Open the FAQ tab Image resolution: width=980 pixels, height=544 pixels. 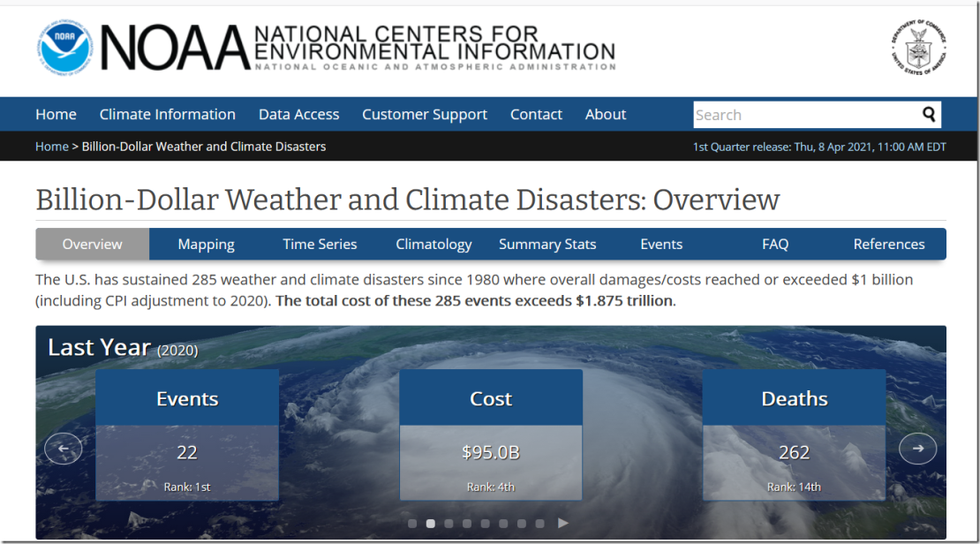[774, 245]
